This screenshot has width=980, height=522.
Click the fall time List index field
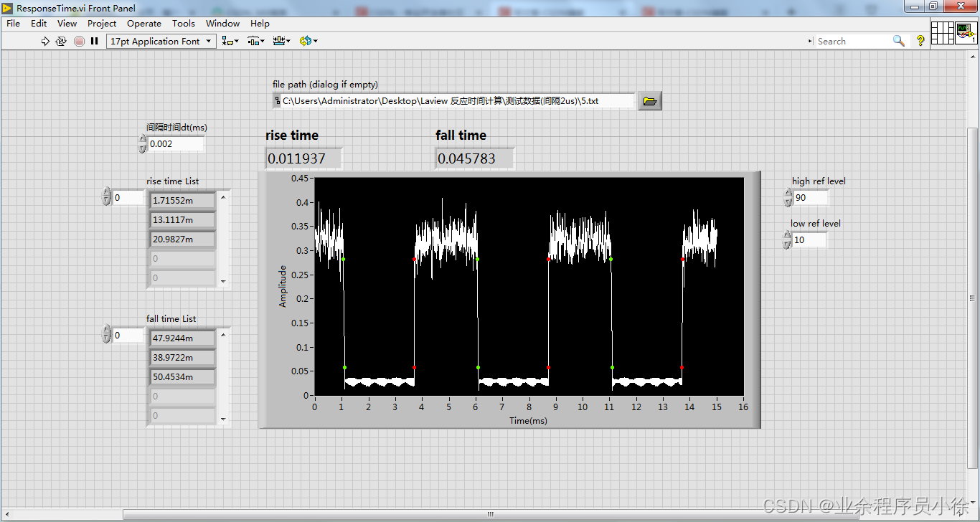pyautogui.click(x=128, y=335)
